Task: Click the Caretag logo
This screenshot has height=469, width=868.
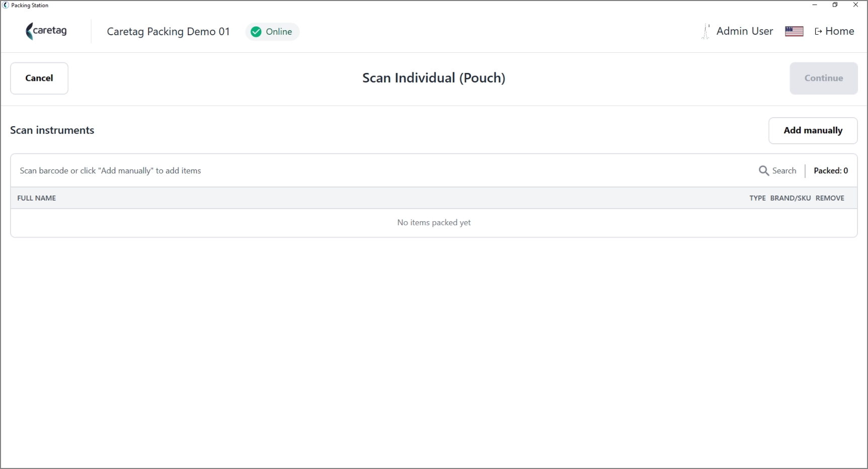Action: 46,31
